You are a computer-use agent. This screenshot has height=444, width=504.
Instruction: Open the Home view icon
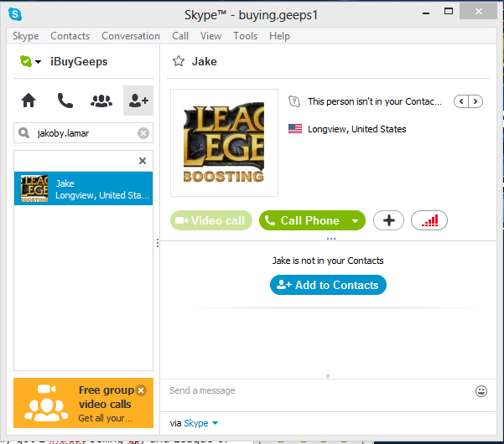pos(29,101)
